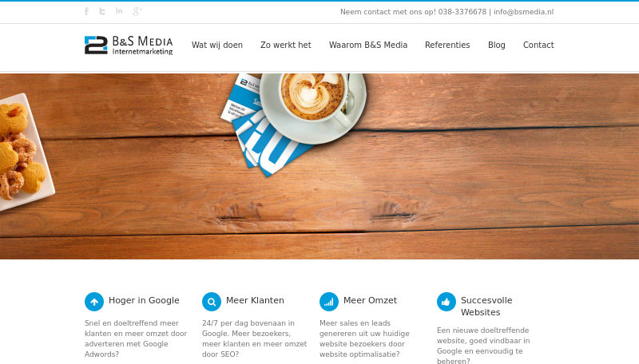The height and width of the screenshot is (364, 639).
Task: Click the Meer Klanten heading
Action: 255,300
